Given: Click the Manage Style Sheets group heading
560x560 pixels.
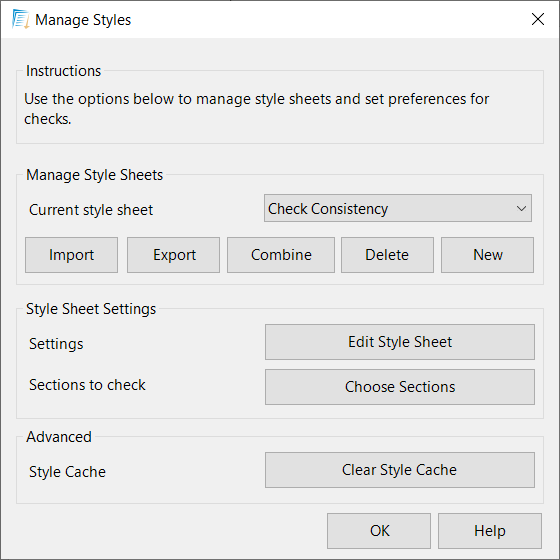Looking at the screenshot, I should click(95, 175).
